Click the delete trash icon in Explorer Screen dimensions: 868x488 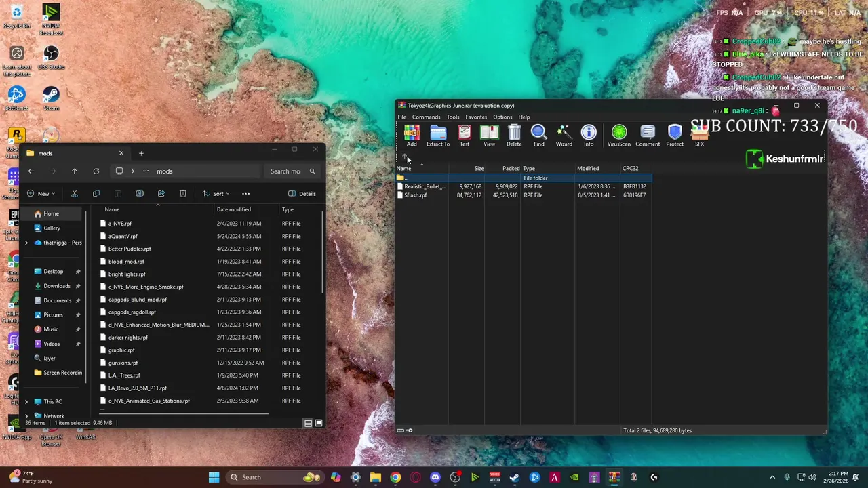[183, 194]
